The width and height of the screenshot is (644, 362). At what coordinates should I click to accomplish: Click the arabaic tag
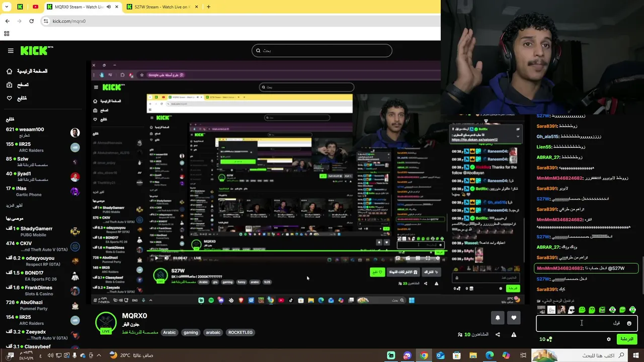tap(213, 332)
